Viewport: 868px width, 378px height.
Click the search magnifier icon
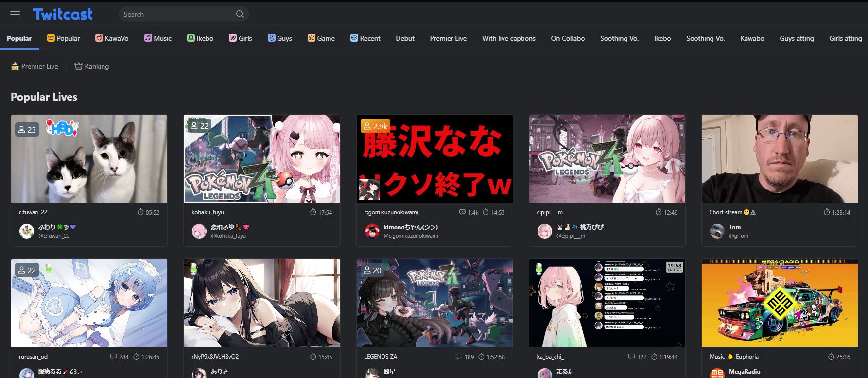click(240, 14)
